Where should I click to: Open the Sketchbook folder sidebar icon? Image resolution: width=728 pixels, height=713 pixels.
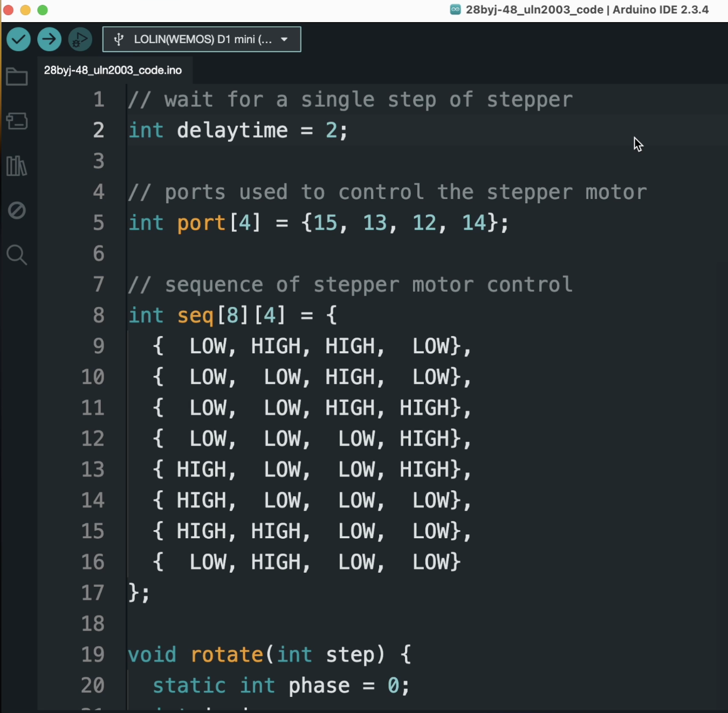(17, 77)
